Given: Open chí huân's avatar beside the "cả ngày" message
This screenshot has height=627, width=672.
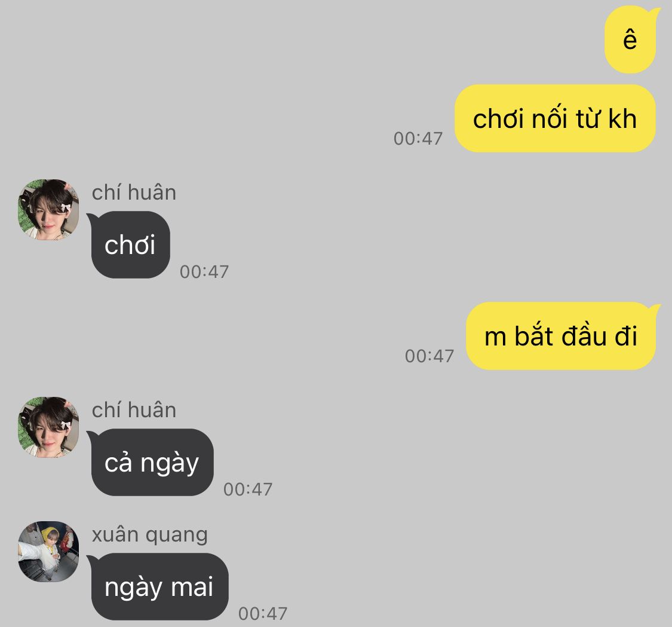Looking at the screenshot, I should click(48, 427).
